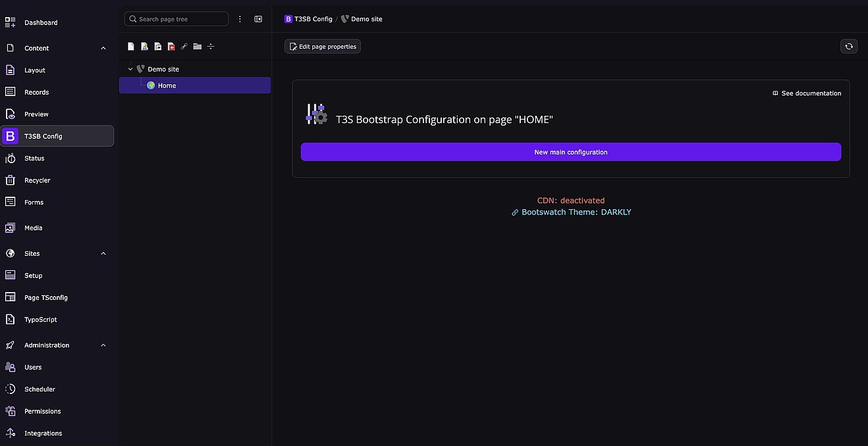This screenshot has height=446, width=868.
Task: Open the Scheduler module
Action: (x=39, y=389)
